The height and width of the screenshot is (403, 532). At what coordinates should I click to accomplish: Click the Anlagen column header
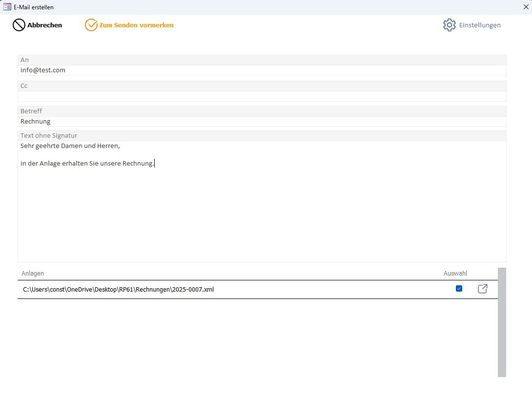[x=33, y=273]
